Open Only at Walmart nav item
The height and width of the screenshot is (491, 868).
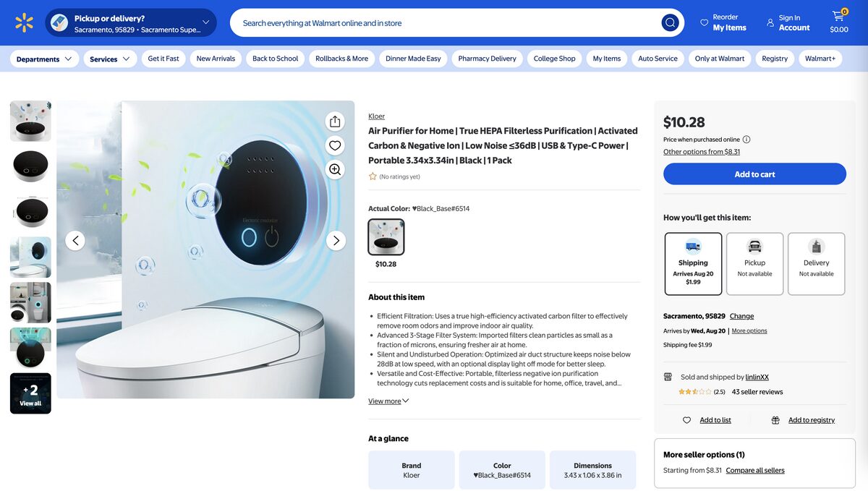tap(720, 59)
